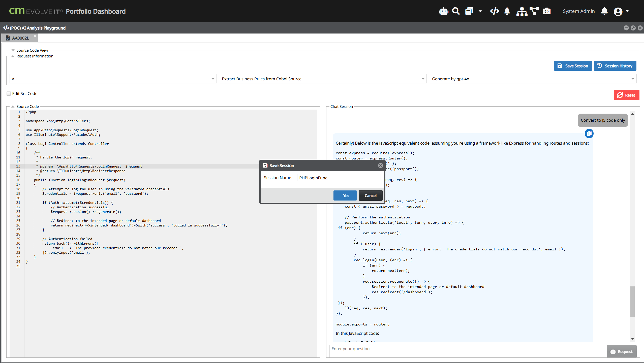Confirm saving with the Yes button
Viewport: 644px width, 363px height.
click(x=345, y=196)
